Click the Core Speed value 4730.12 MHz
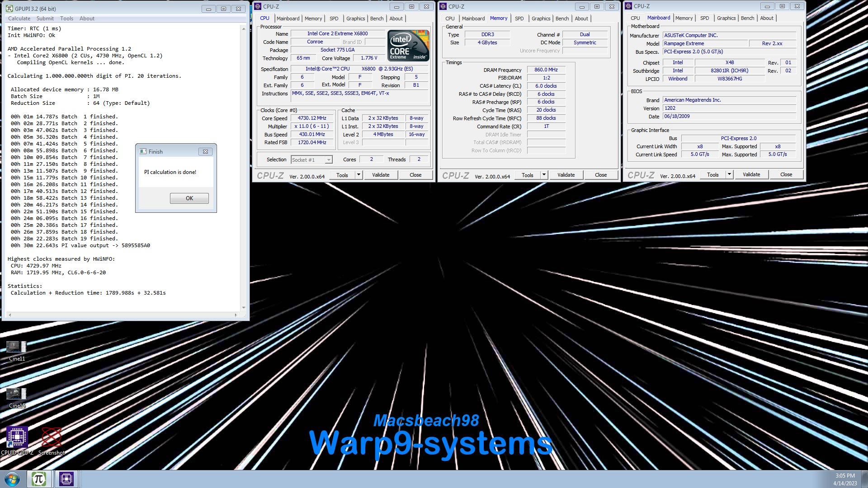The height and width of the screenshot is (488, 868). tap(312, 118)
